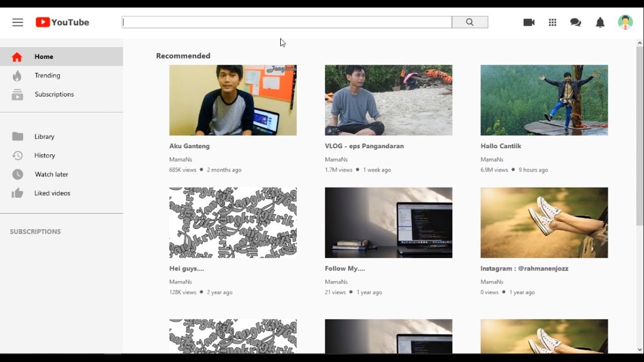644x362 pixels.
Task: Click MamaNs channel under Hallo Cantiik
Action: (x=492, y=159)
